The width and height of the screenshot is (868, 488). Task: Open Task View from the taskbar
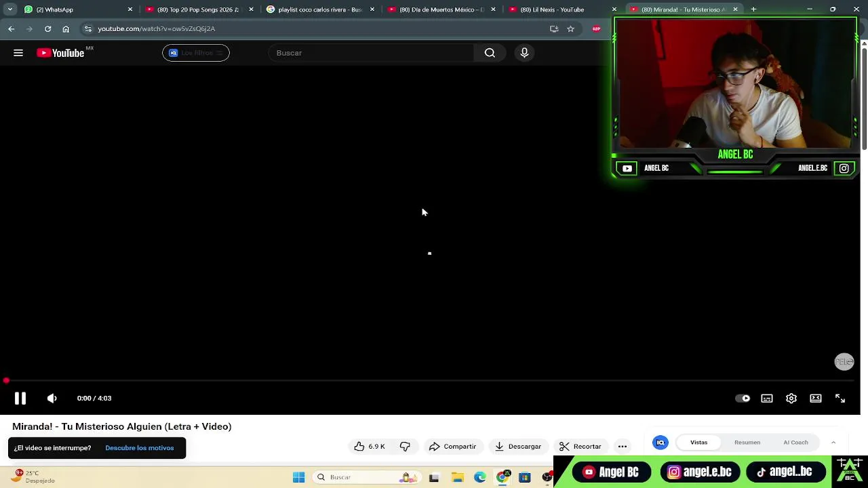434,477
